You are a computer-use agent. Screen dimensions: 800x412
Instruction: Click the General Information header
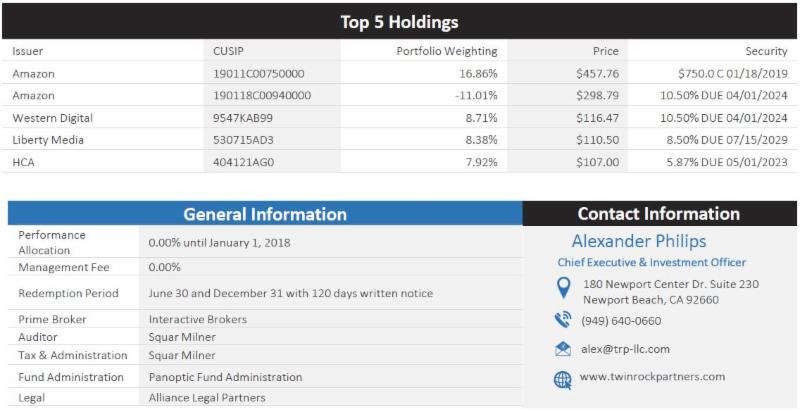click(264, 214)
